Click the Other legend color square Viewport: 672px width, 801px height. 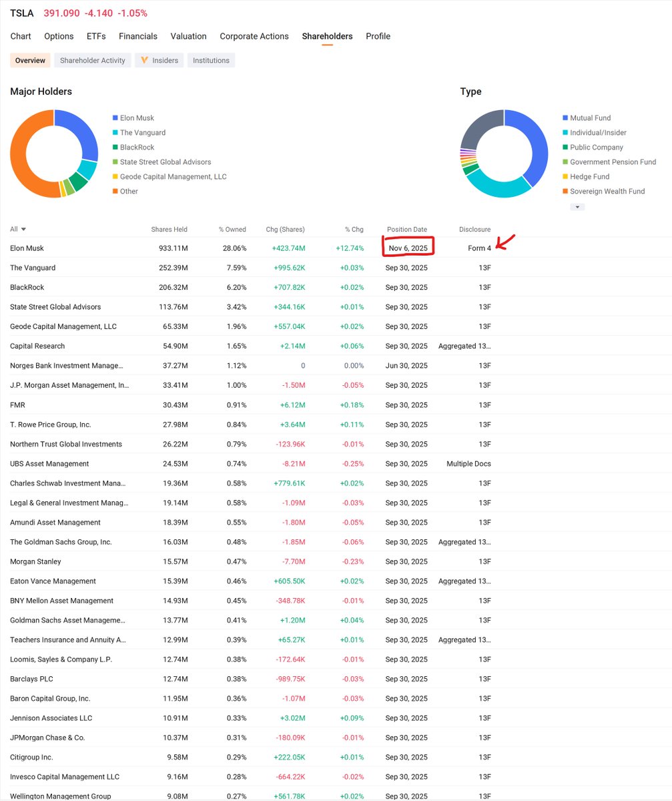(x=115, y=192)
